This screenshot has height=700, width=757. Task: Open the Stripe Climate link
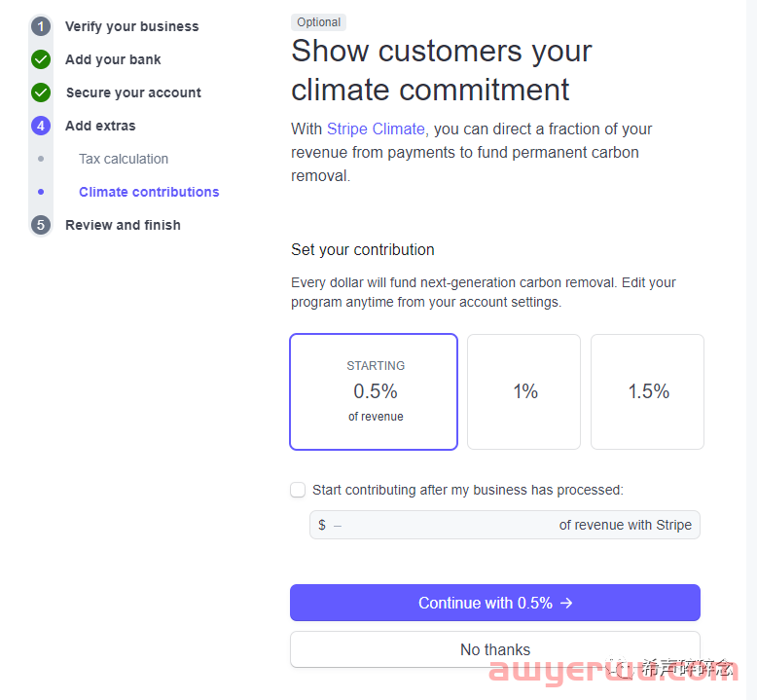point(376,129)
